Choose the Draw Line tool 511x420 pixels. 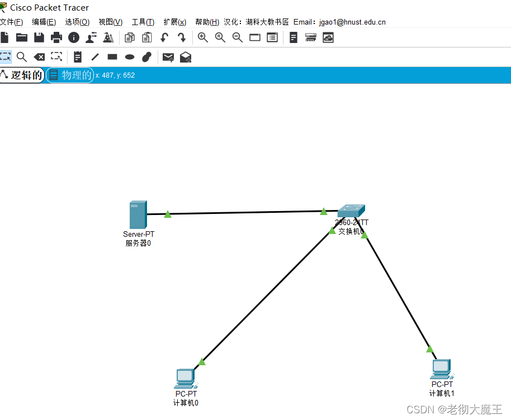pos(95,57)
